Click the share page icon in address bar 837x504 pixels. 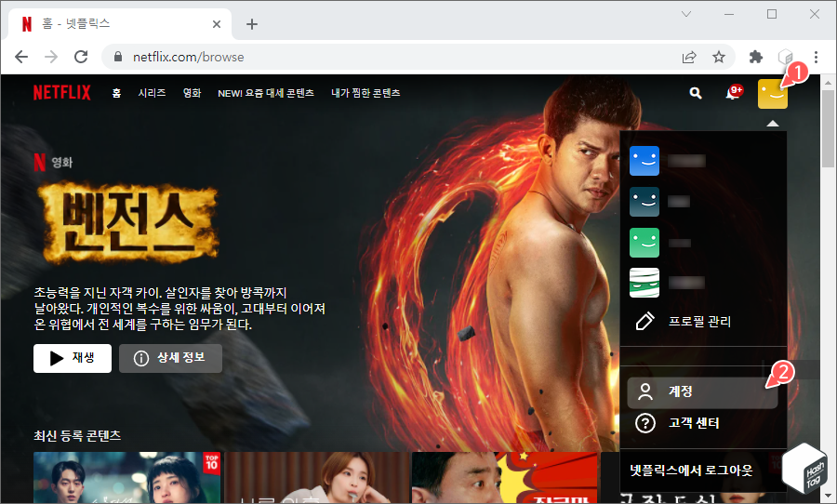pyautogui.click(x=689, y=57)
